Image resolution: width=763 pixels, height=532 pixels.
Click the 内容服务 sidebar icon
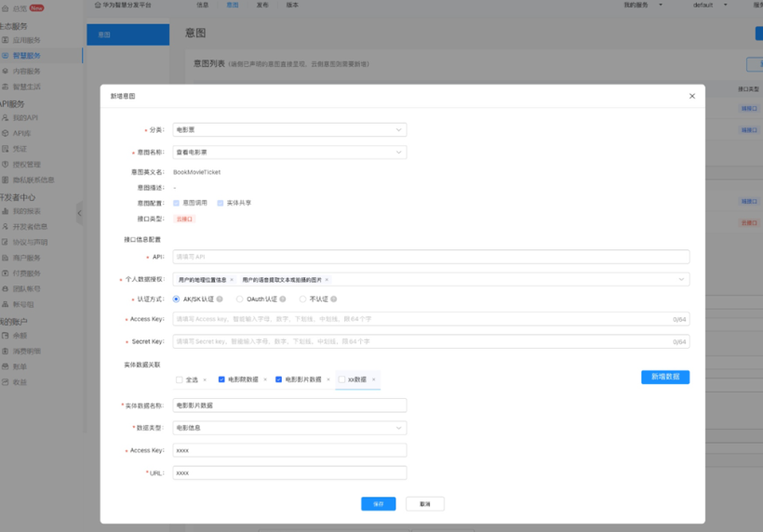pos(6,71)
